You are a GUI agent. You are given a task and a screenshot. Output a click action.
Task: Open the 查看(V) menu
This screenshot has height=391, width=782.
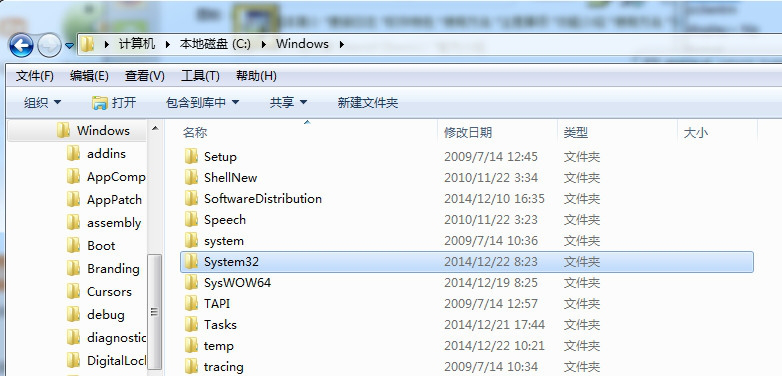tap(145, 76)
